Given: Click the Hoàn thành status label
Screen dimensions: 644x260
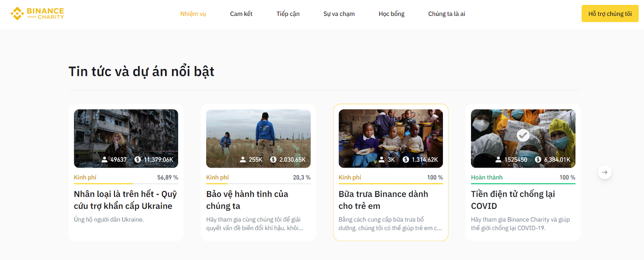Looking at the screenshot, I should (x=487, y=177).
